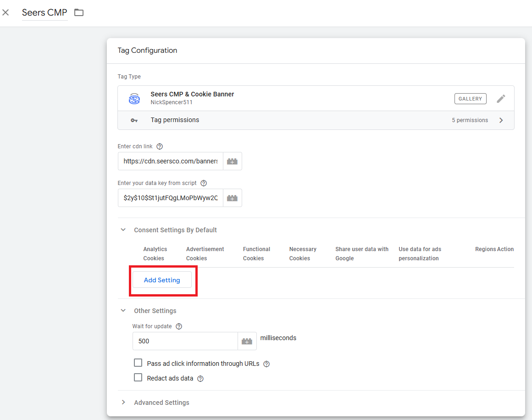Click help icon next to Enter cdn link

click(x=160, y=146)
